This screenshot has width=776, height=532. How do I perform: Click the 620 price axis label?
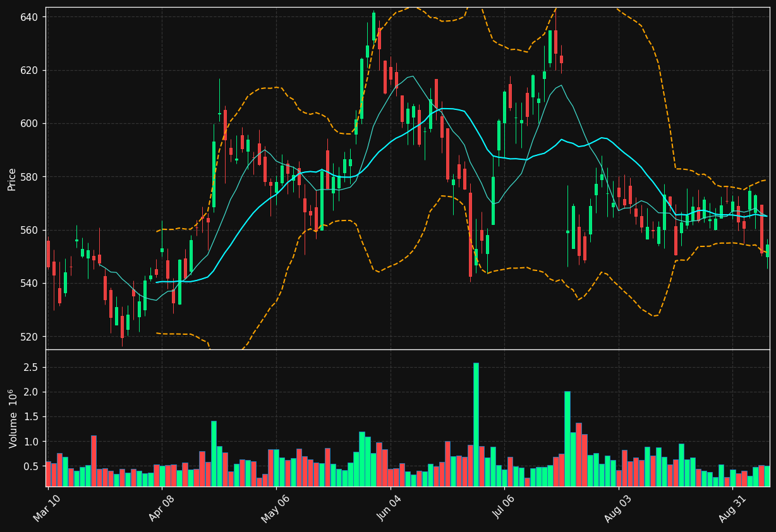pyautogui.click(x=30, y=70)
